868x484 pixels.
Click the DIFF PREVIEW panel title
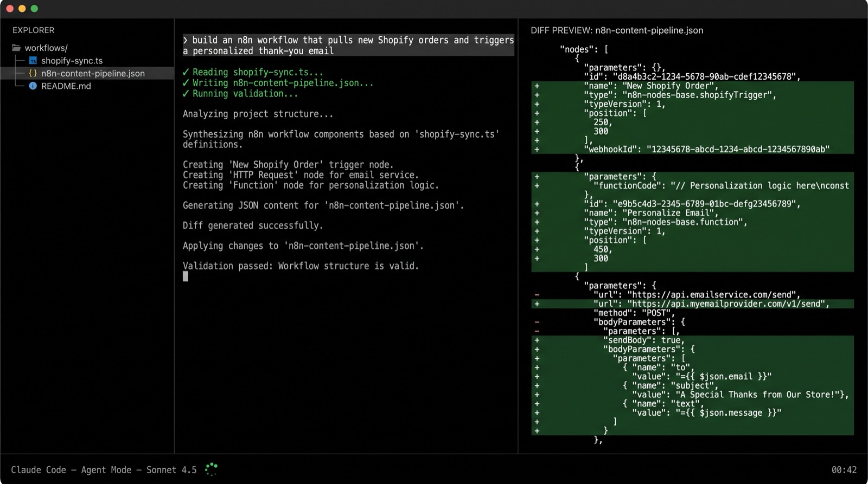pyautogui.click(x=617, y=30)
